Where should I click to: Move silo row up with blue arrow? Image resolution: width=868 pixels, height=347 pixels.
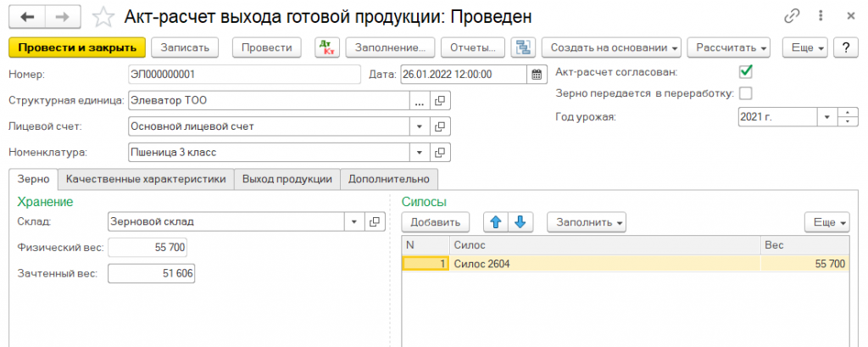(x=495, y=222)
